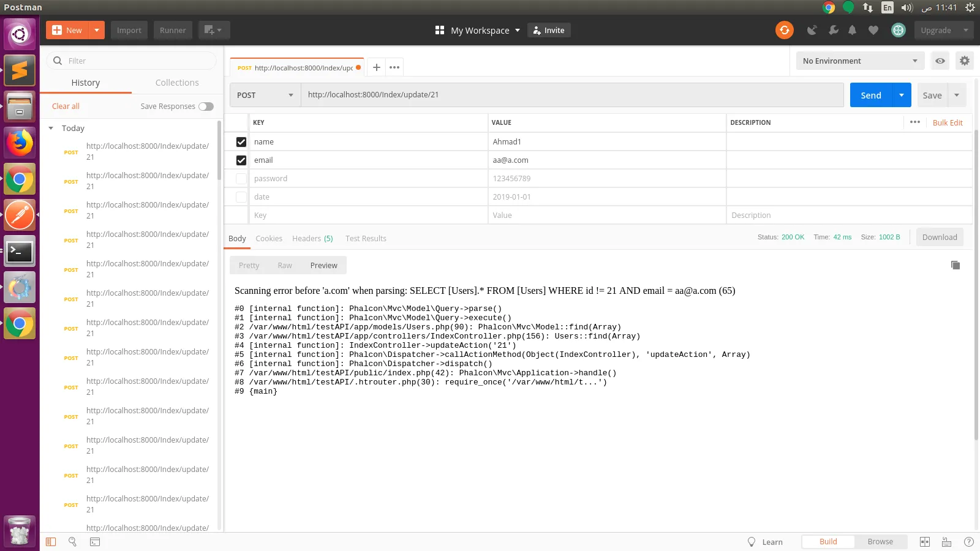Image resolution: width=980 pixels, height=551 pixels.
Task: Open keyboard shortcuts icon in status bar
Action: 947,542
